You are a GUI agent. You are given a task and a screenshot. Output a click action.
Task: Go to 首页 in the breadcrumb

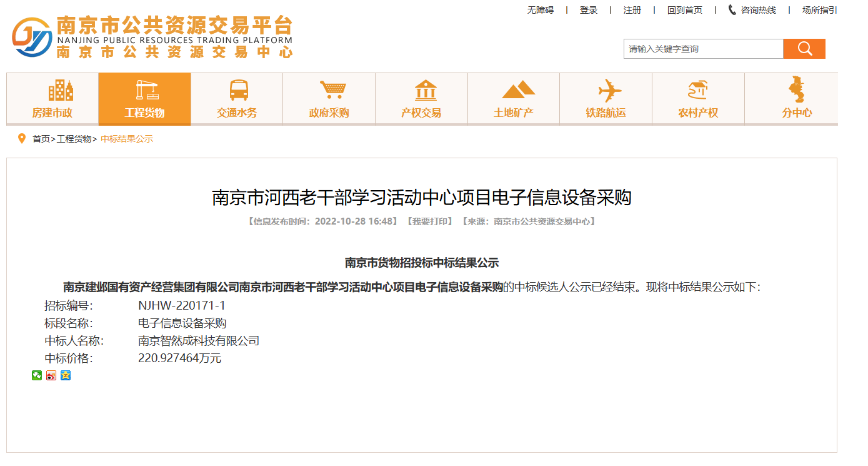tap(41, 139)
